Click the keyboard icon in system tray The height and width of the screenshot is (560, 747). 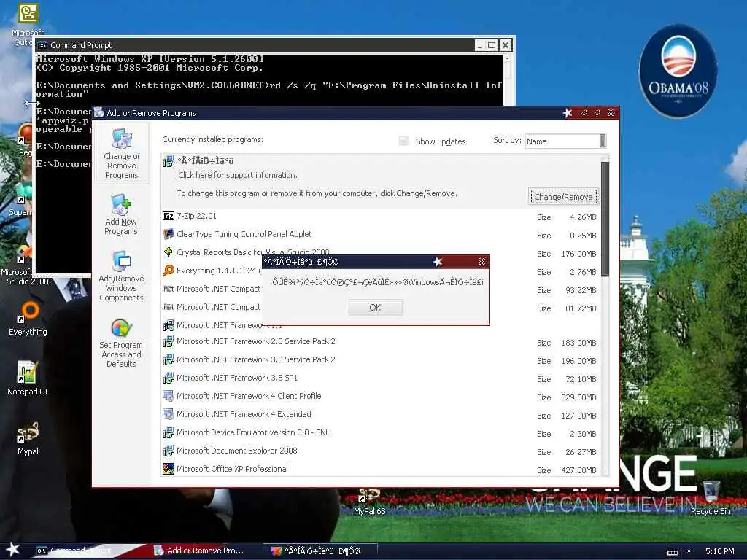point(672,552)
